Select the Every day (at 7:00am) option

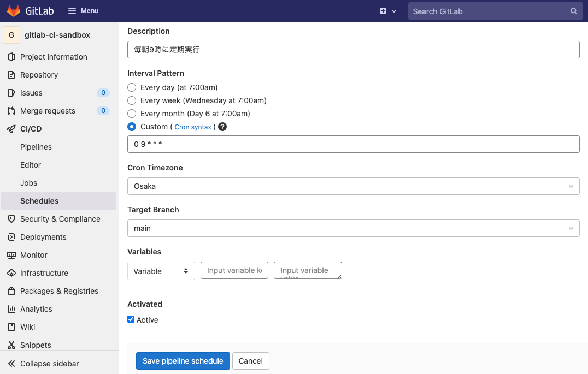(131, 87)
